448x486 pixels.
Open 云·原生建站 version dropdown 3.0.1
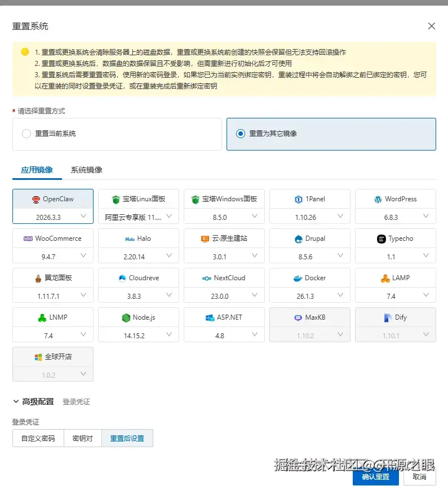point(224,256)
